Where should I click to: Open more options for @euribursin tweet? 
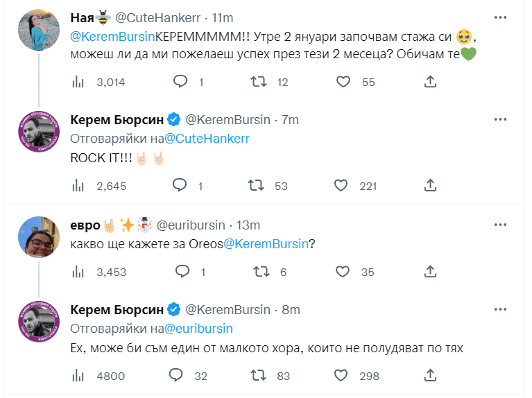[x=499, y=225]
